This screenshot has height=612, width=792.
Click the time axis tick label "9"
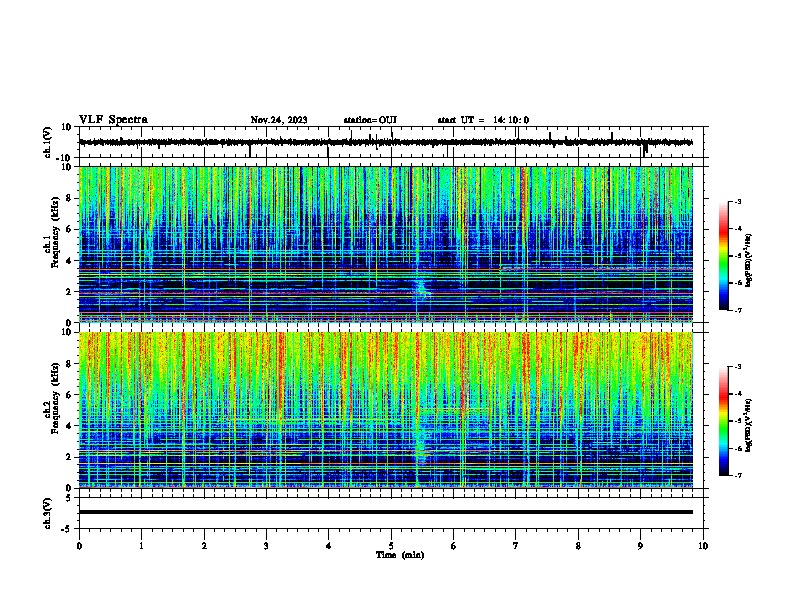(x=640, y=546)
